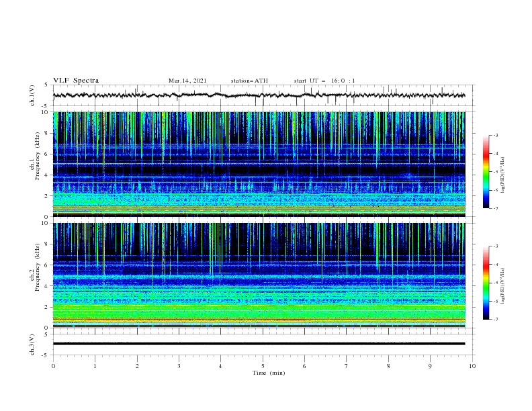
Task: Click the '2' tick on ch.1 frequency axis
Action: pyautogui.click(x=46, y=195)
